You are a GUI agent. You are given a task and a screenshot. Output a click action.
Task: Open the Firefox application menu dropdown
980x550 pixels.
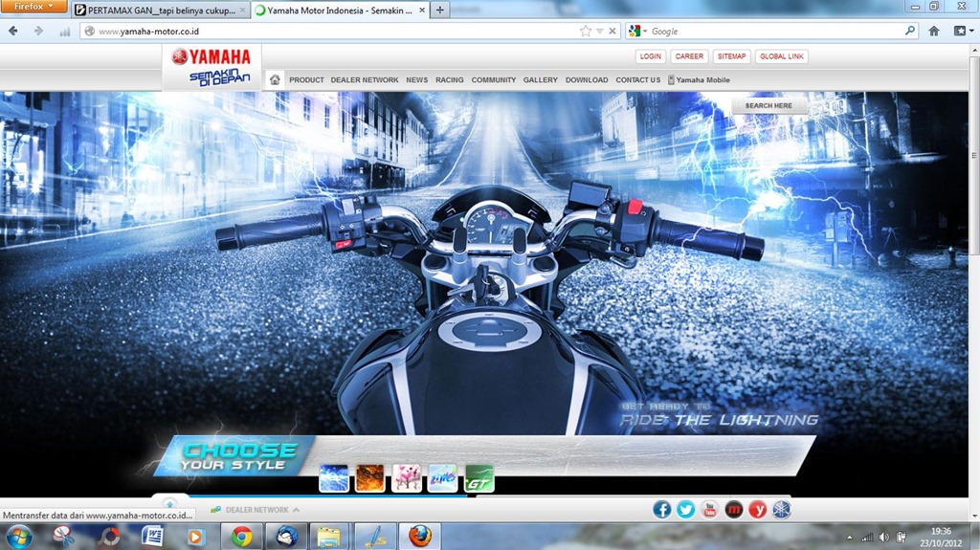click(x=33, y=7)
